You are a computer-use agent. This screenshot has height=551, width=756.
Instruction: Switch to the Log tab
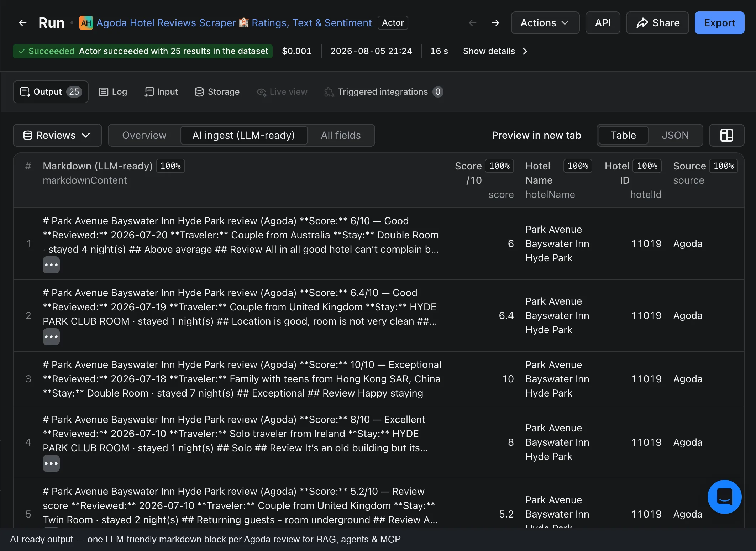pos(112,92)
